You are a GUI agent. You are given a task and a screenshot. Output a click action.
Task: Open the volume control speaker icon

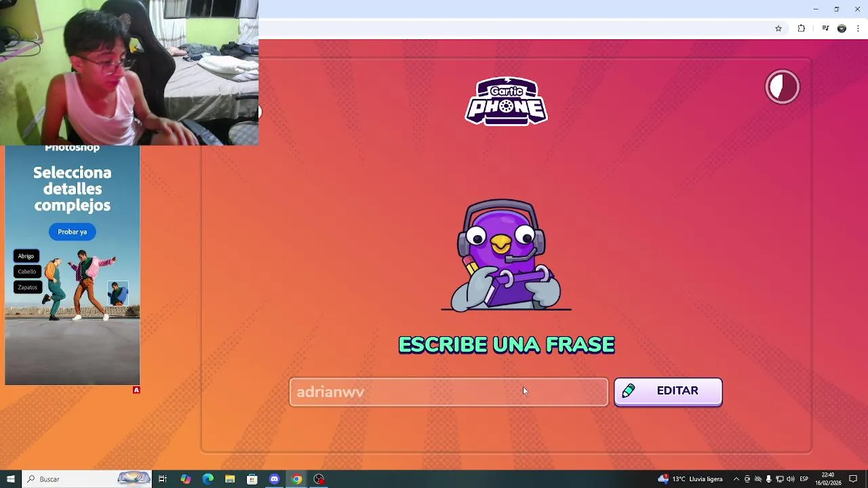coord(791,479)
